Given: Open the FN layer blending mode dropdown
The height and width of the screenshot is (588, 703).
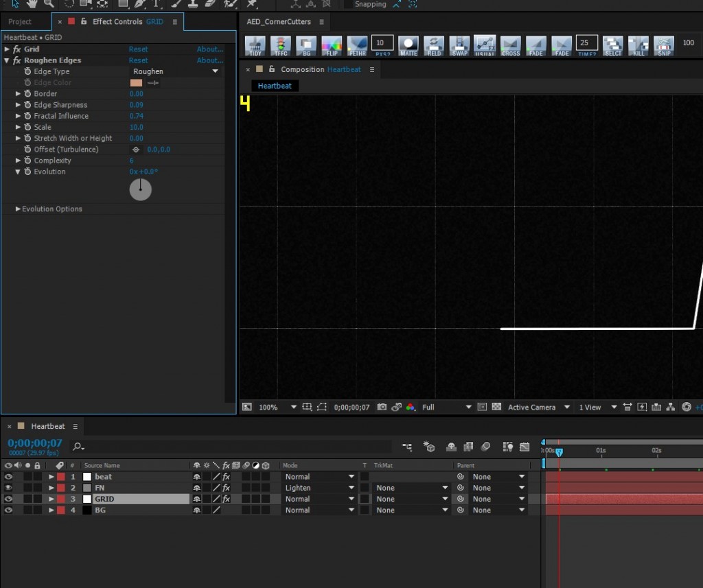Looking at the screenshot, I should coord(319,488).
